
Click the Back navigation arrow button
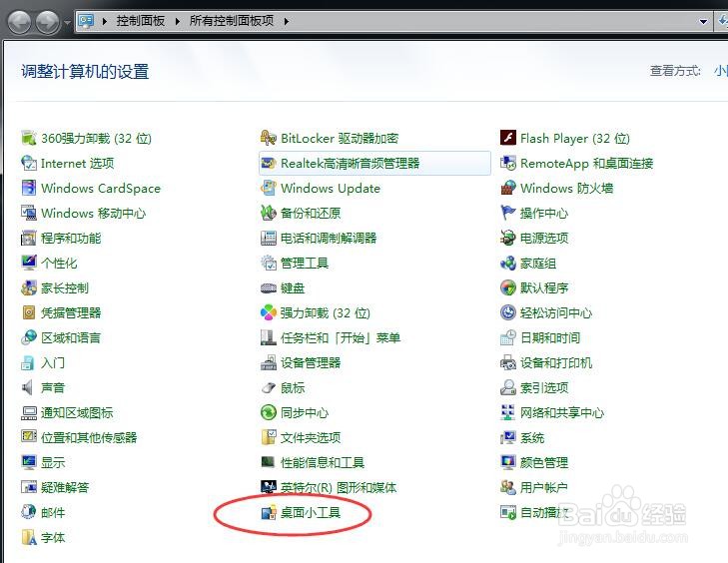[20, 22]
